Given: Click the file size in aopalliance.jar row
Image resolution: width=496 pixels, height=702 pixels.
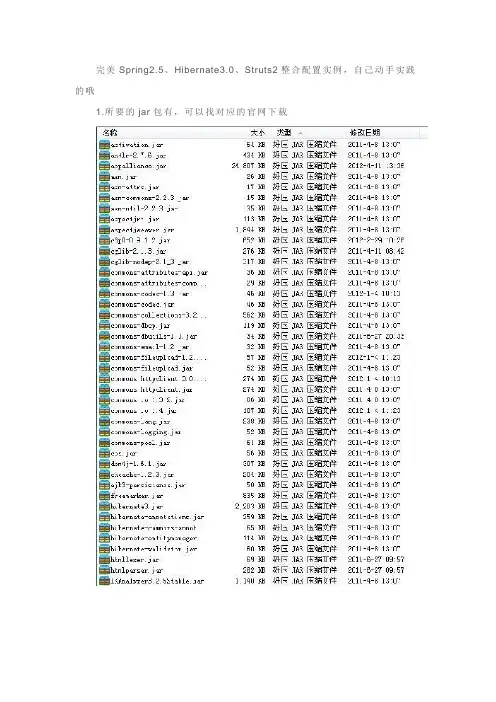Looking at the screenshot, I should point(248,166).
